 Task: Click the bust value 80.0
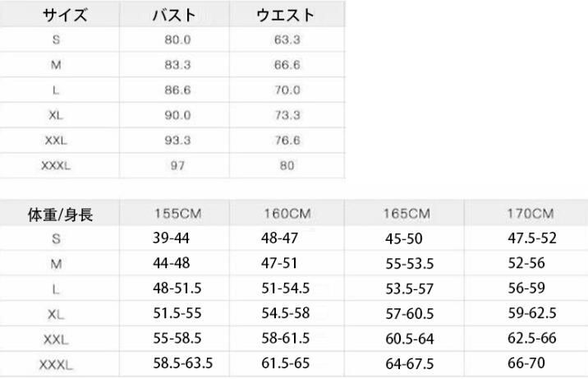177,39
